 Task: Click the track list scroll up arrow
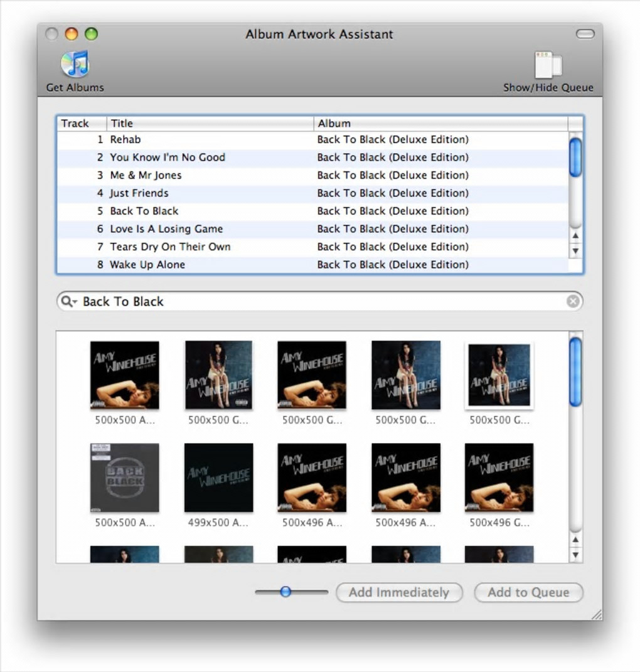pyautogui.click(x=575, y=236)
